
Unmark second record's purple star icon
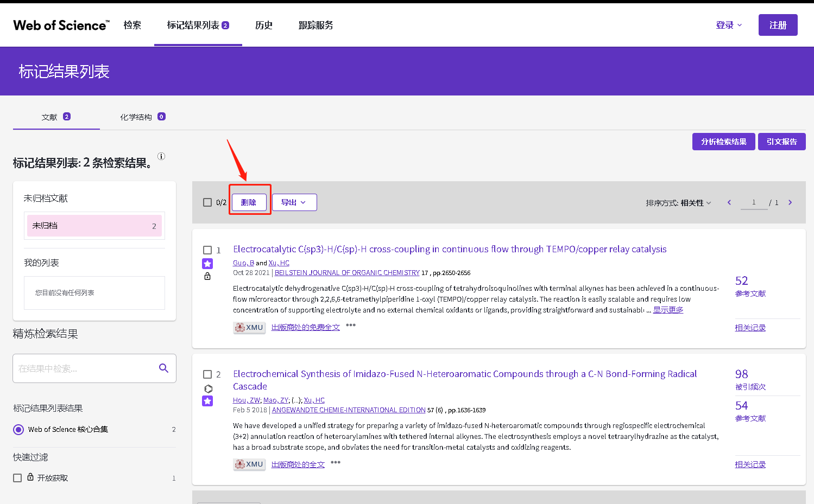coord(207,401)
